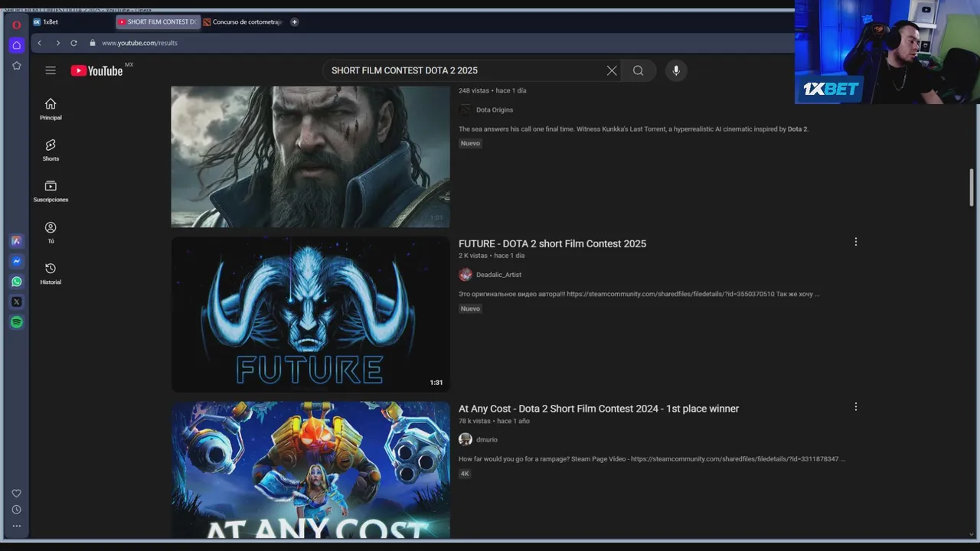Image resolution: width=980 pixels, height=551 pixels.
Task: Open the Opera menu logo icon
Action: click(x=16, y=24)
